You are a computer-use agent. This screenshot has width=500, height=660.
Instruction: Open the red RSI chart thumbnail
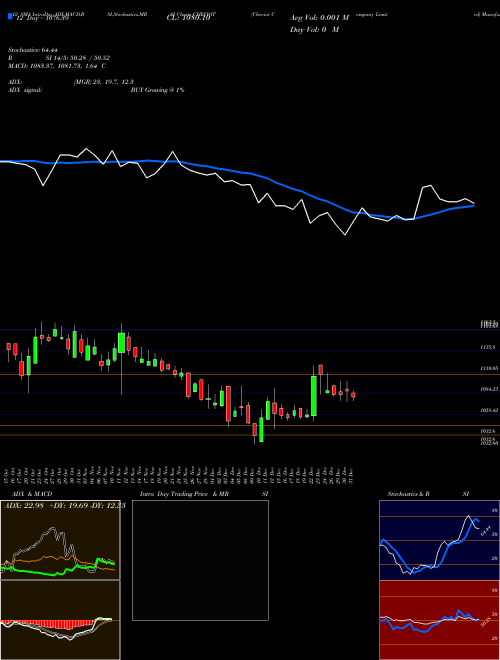pos(440,620)
